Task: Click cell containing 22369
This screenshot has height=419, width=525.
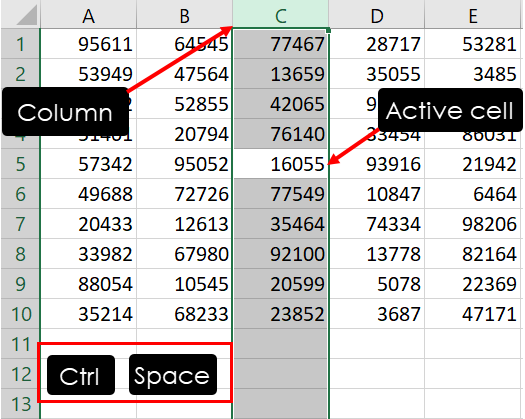Action: (x=473, y=284)
